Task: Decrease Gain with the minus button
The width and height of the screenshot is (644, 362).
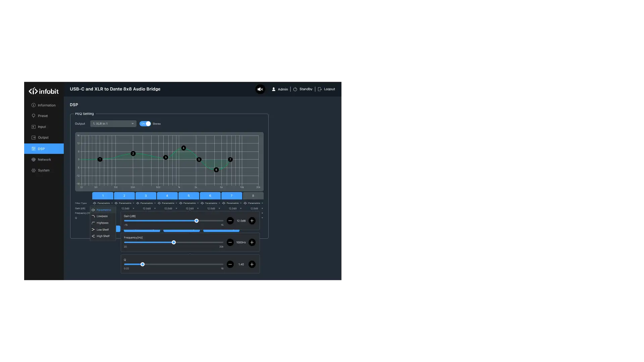Action: tap(230, 221)
